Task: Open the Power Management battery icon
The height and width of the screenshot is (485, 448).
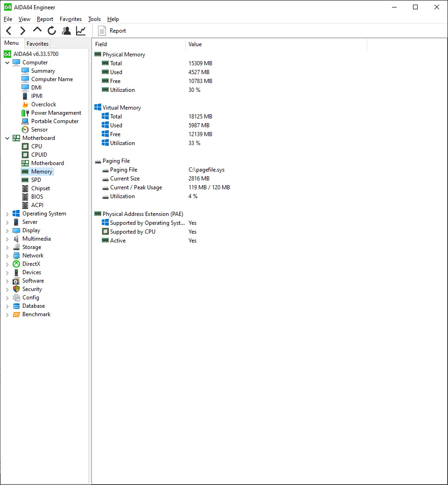Action: (25, 113)
